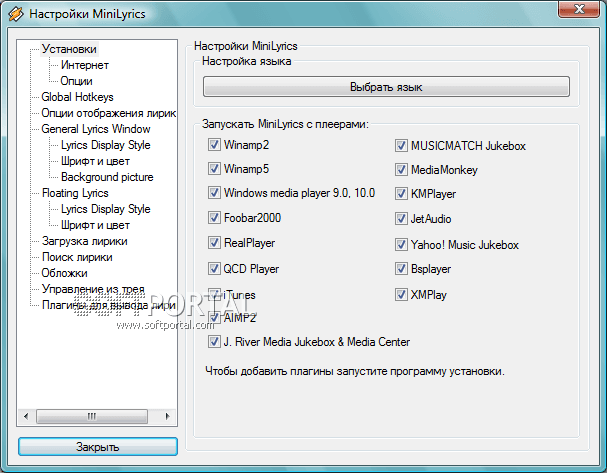Uncheck the Winamp2 checkbox
This screenshot has height=473, width=607.
pyautogui.click(x=214, y=145)
